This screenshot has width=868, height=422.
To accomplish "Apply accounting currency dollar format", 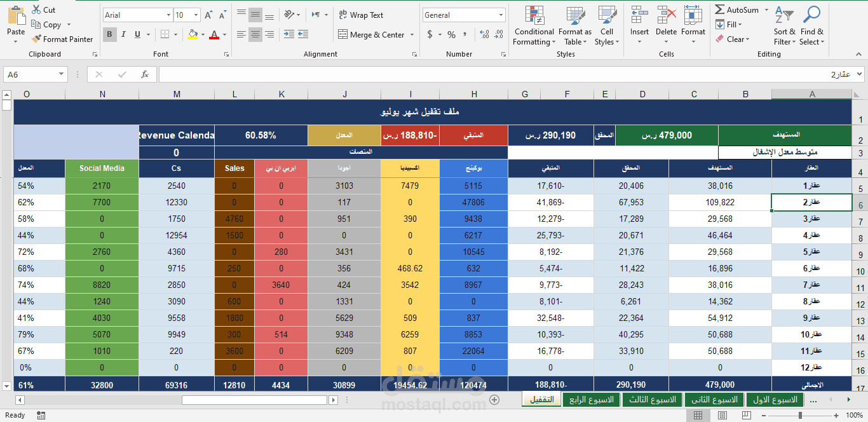I will [x=430, y=34].
